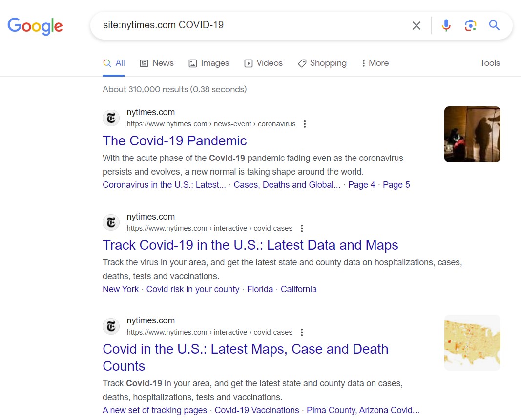521x420 pixels.
Task: Click the 'About 310,000 results' count text
Action: pyautogui.click(x=174, y=89)
